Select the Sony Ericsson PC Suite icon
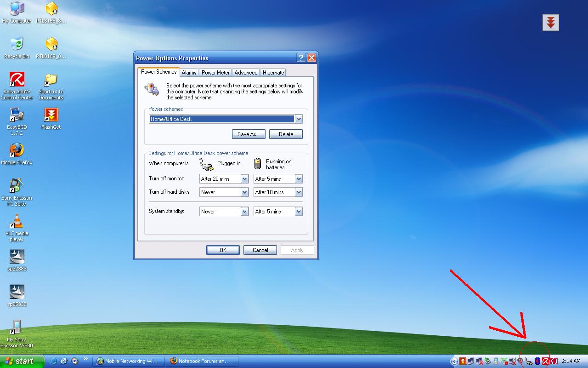 coord(17,192)
